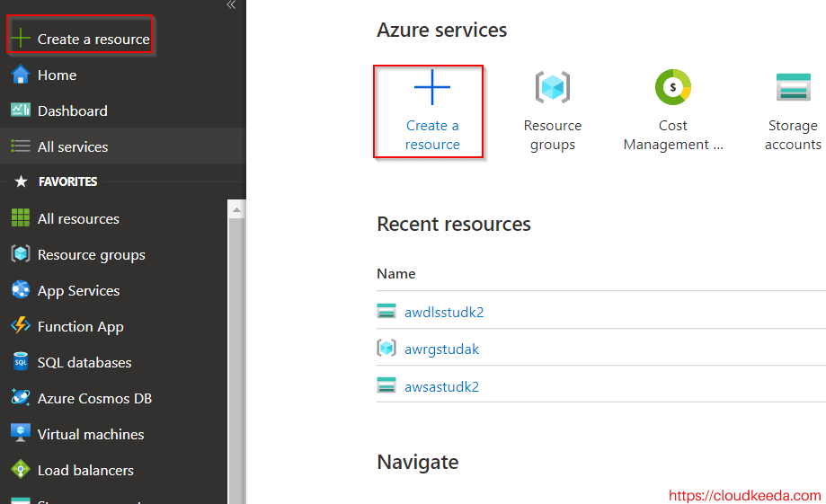Open recent resource awsastudk2
The width and height of the screenshot is (826, 504).
[442, 386]
